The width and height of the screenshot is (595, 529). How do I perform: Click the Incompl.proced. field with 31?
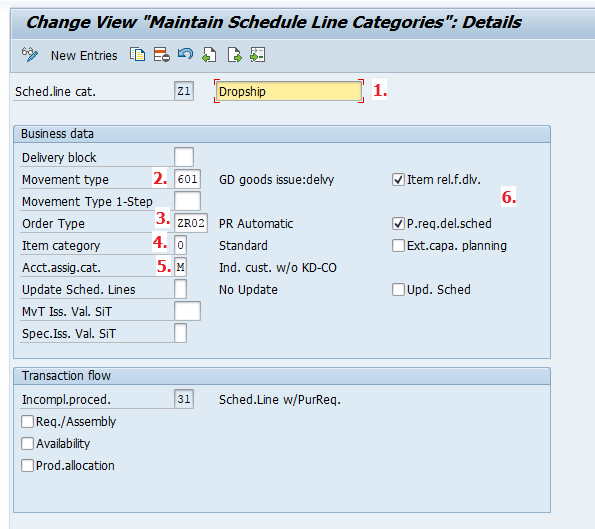coord(184,399)
